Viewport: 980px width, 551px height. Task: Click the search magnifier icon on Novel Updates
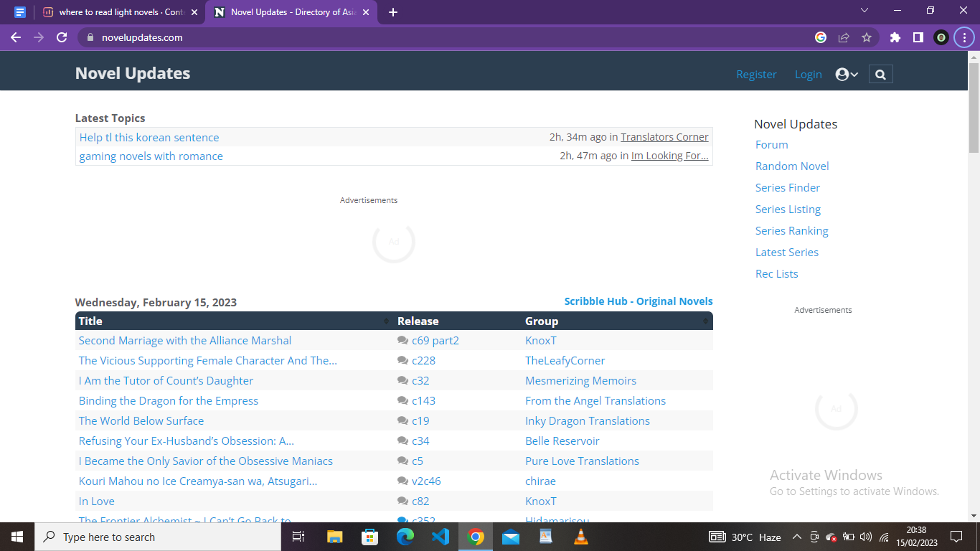[880, 74]
